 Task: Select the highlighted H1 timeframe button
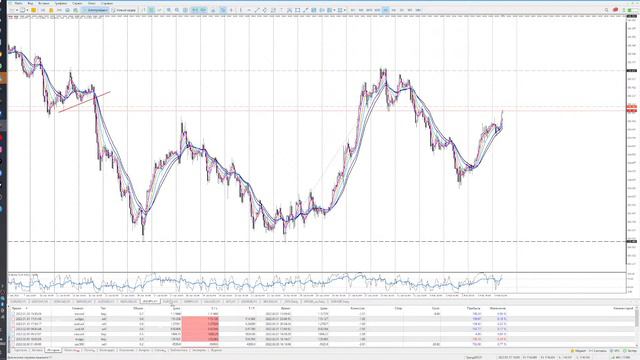pos(385,10)
